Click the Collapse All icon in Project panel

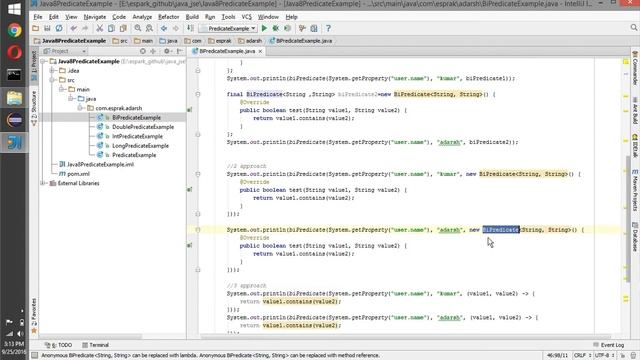pyautogui.click(x=153, y=51)
